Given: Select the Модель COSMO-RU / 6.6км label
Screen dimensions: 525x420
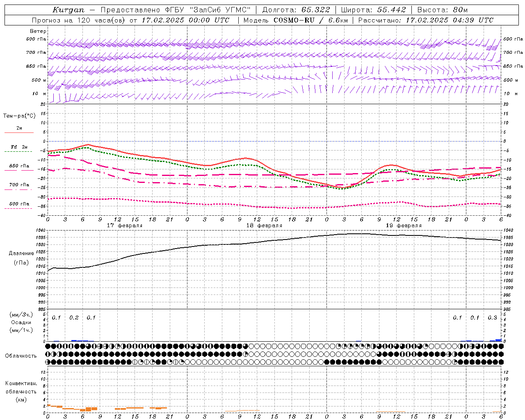Looking at the screenshot, I should pyautogui.click(x=295, y=20).
